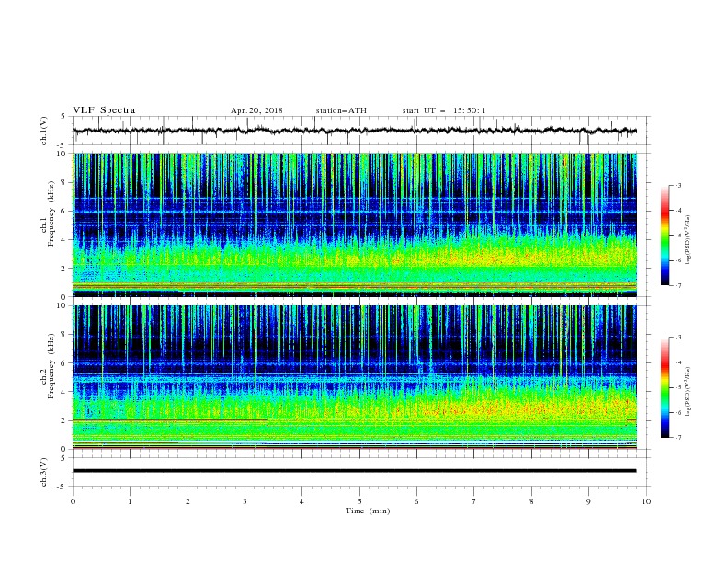Click the ch.1 "Frequency (kHz)" axis label

pos(51,213)
